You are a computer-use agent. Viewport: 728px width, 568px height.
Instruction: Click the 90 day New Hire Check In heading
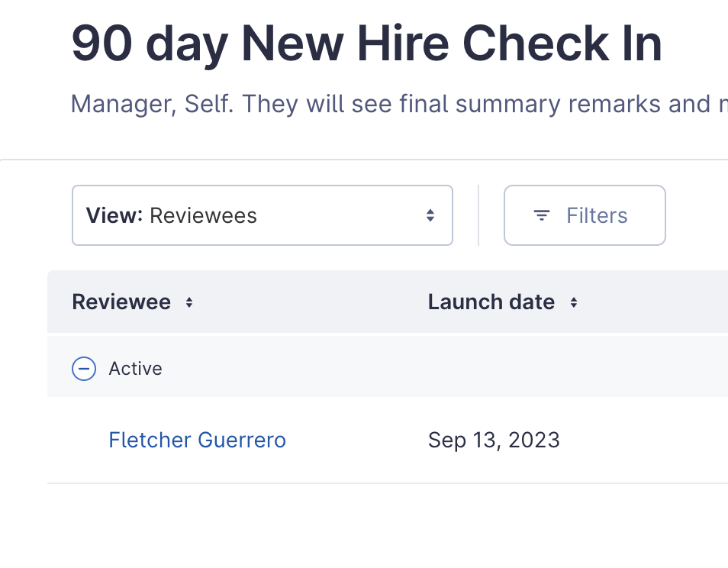367,44
